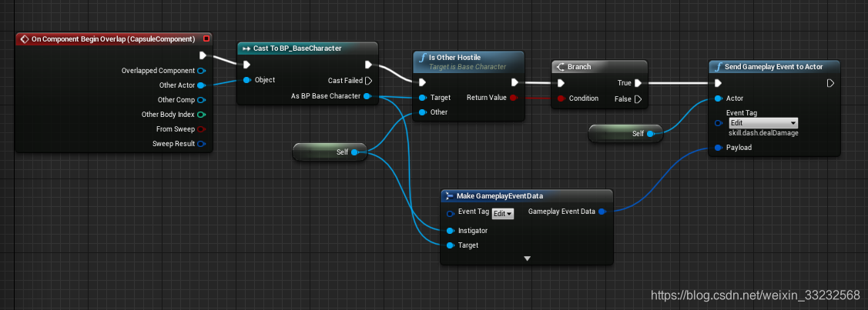Viewport: 868px width, 310px height.
Task: Select the Branch node title
Action: tap(579, 66)
